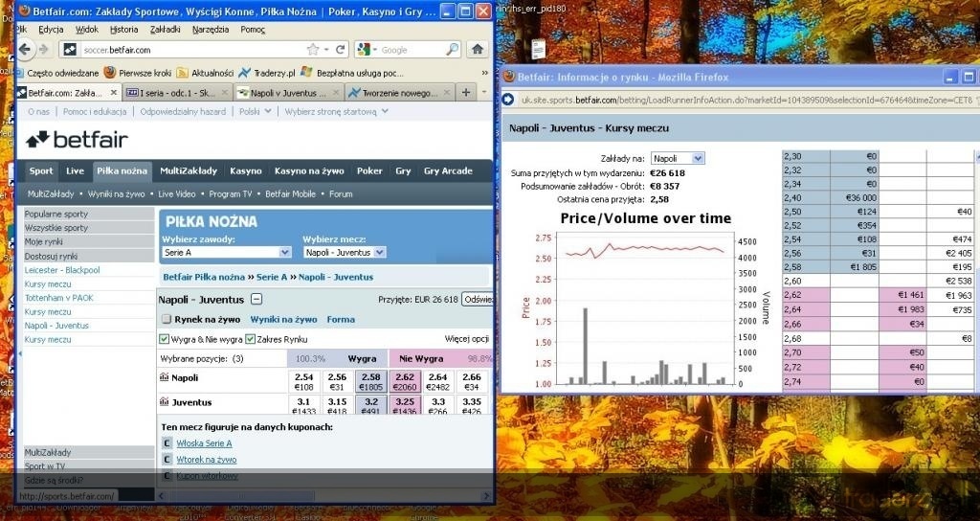
Task: Reload page with the refresh icon
Action: [x=341, y=50]
